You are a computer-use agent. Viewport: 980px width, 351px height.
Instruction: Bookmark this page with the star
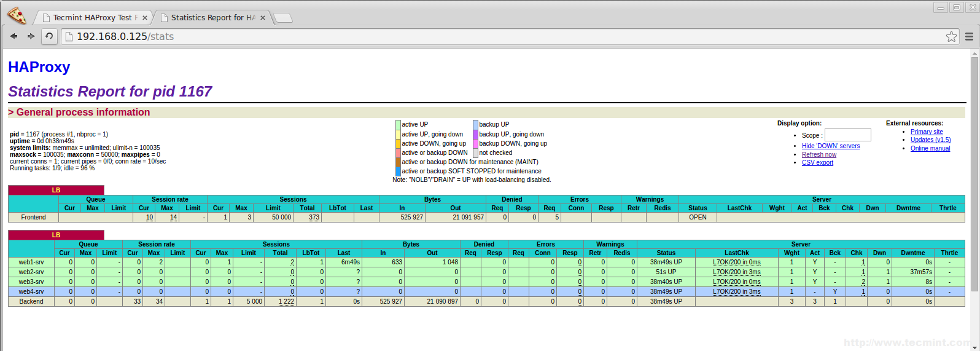(951, 37)
